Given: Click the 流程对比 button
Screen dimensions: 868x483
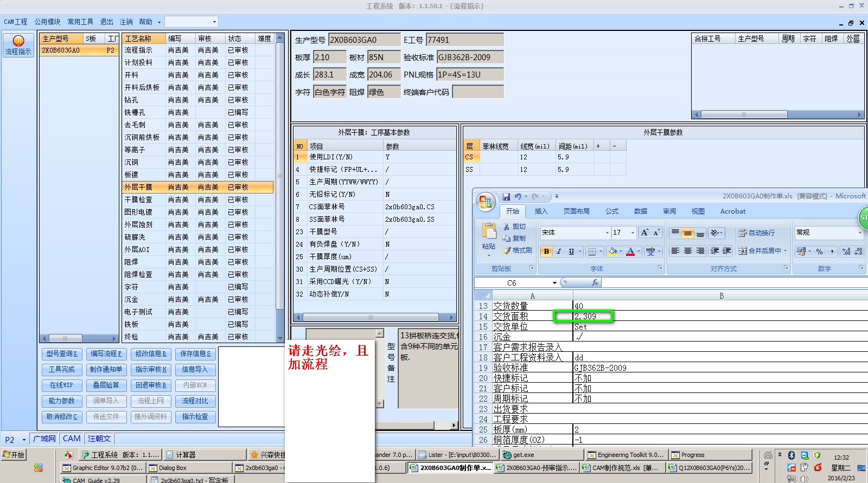Looking at the screenshot, I should (195, 401).
